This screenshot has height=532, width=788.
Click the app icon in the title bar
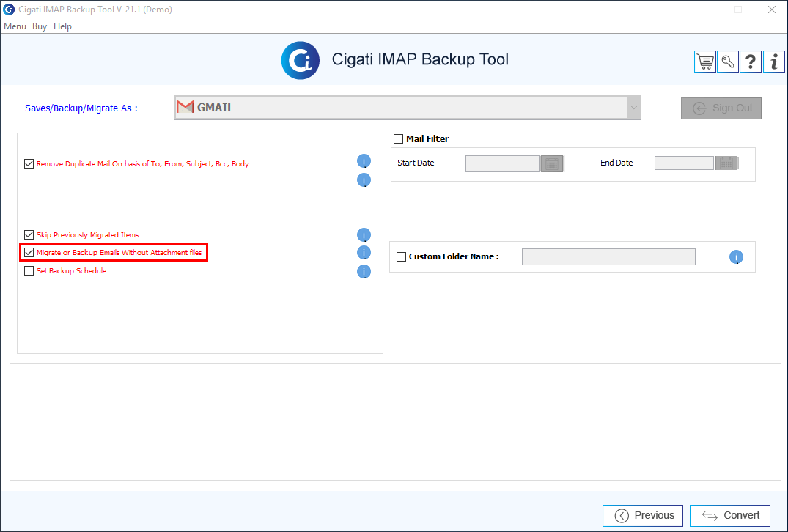(x=9, y=9)
